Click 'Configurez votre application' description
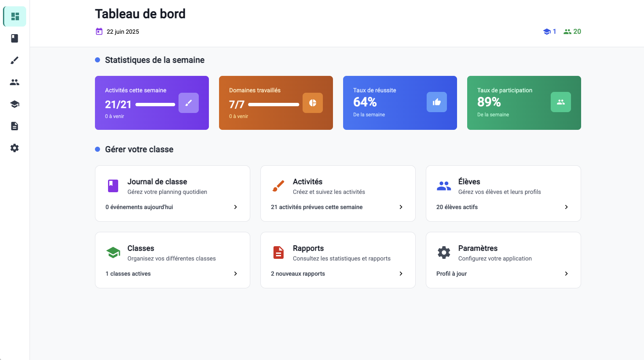 click(x=495, y=258)
